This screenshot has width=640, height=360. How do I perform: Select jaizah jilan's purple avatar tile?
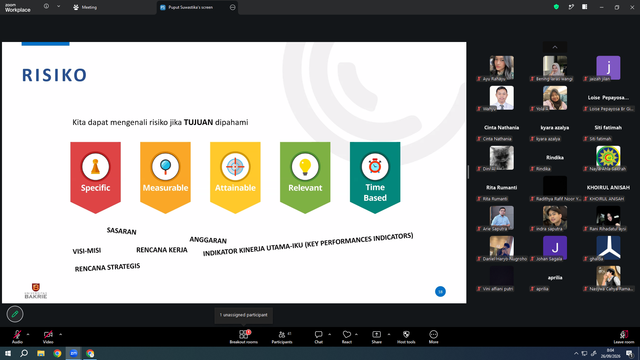[608, 67]
